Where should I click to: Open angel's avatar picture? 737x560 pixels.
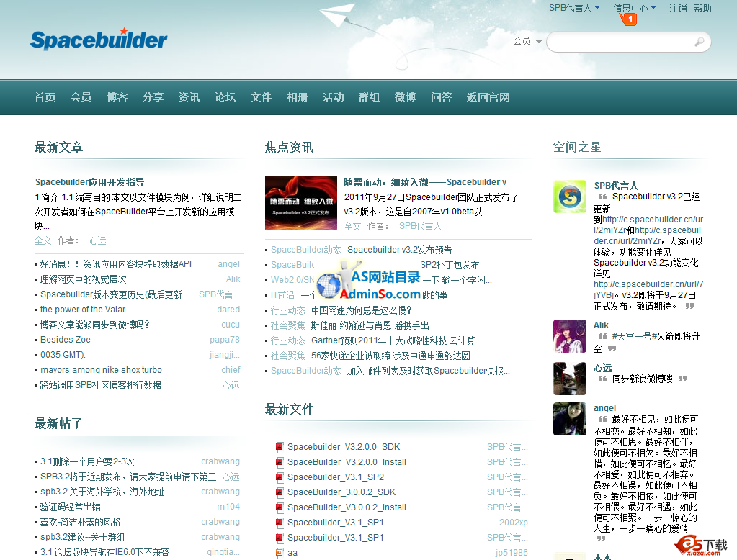[570, 419]
